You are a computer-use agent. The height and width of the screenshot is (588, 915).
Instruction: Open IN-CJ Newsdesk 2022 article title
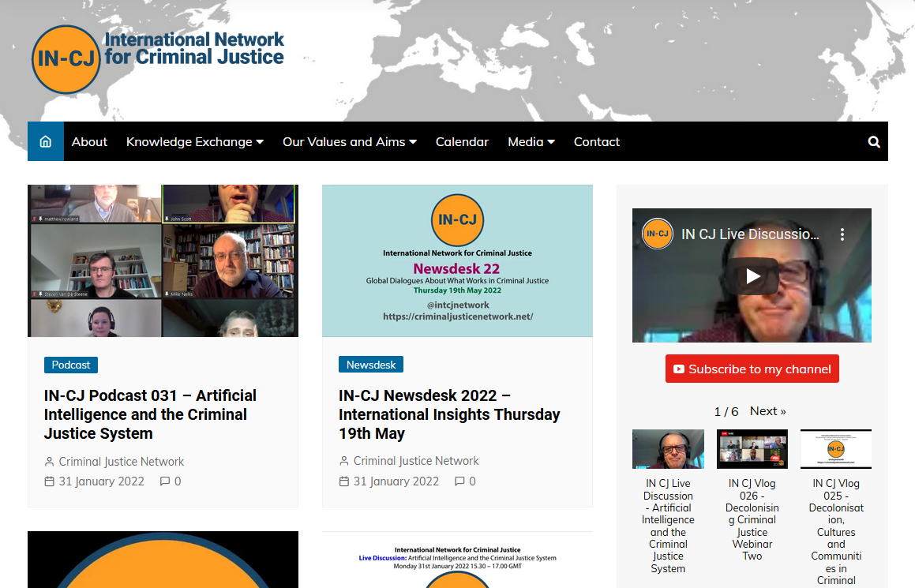[449, 414]
